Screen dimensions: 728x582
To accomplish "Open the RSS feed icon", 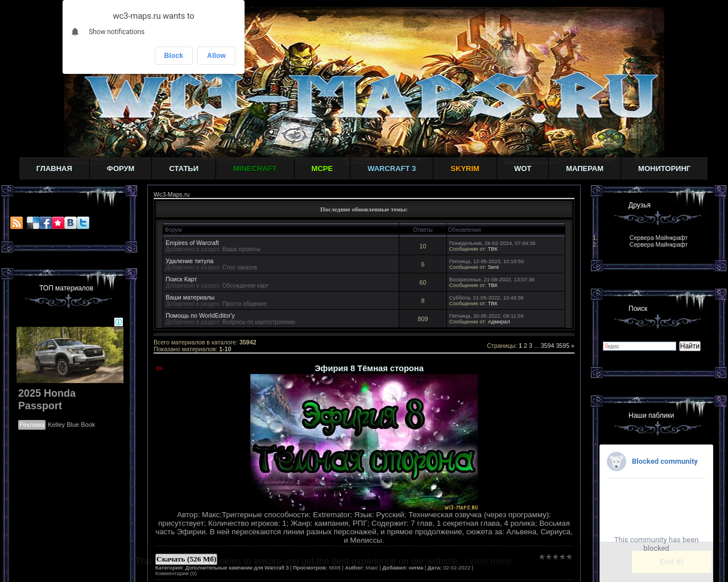I will [x=16, y=223].
